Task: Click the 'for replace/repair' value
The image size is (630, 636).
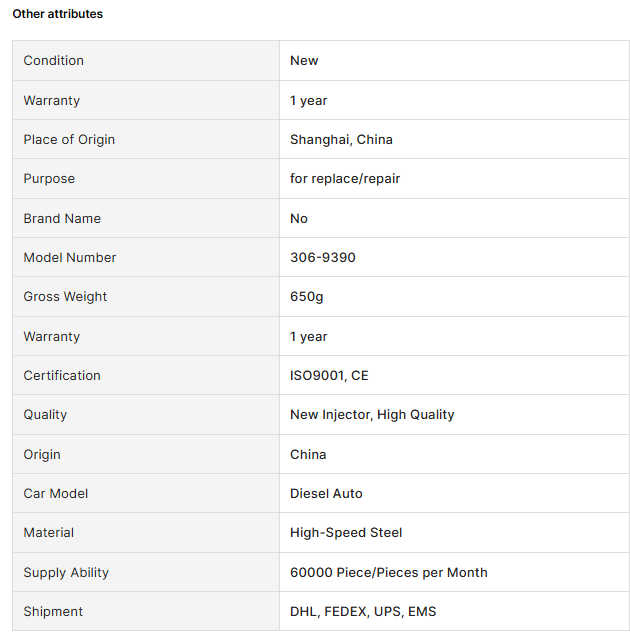Action: coord(345,178)
